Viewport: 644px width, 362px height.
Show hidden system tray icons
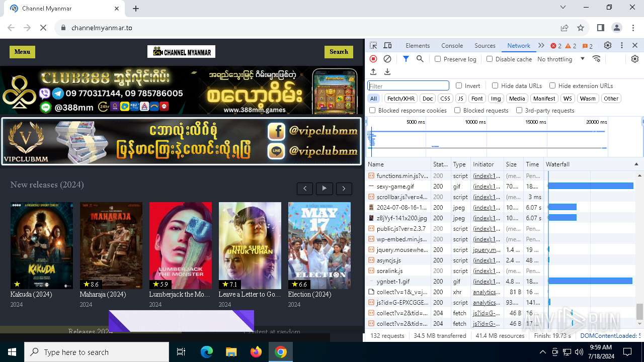542,352
